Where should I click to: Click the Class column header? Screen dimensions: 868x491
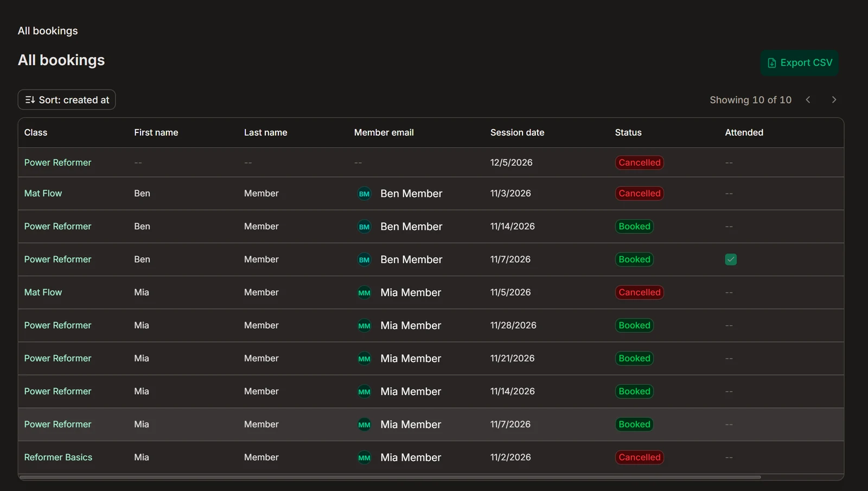(x=36, y=132)
